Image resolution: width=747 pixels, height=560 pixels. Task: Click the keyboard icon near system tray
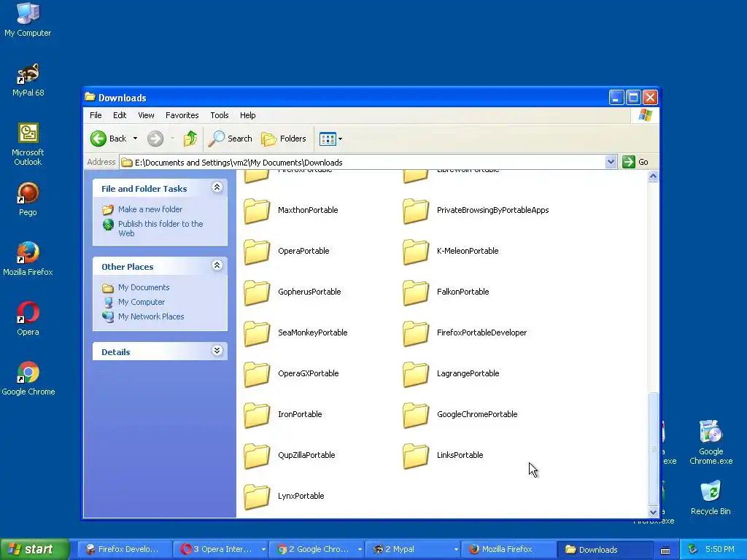[x=665, y=551]
